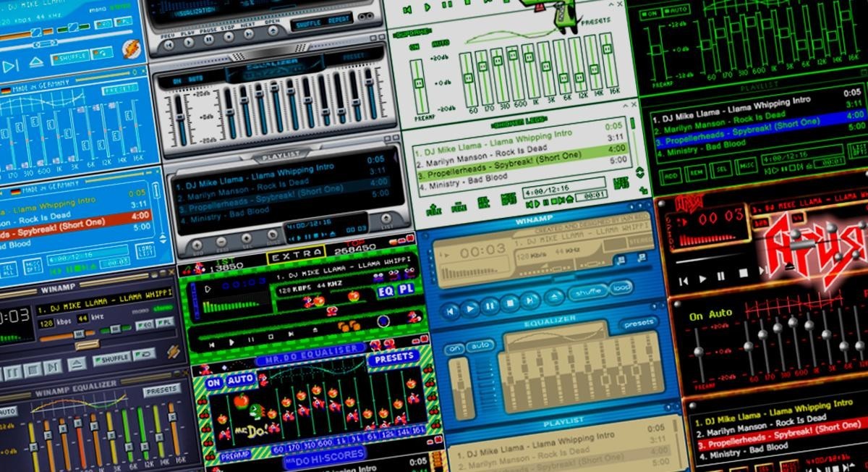Open the PRESET menu on the silver equalizer

tap(354, 56)
